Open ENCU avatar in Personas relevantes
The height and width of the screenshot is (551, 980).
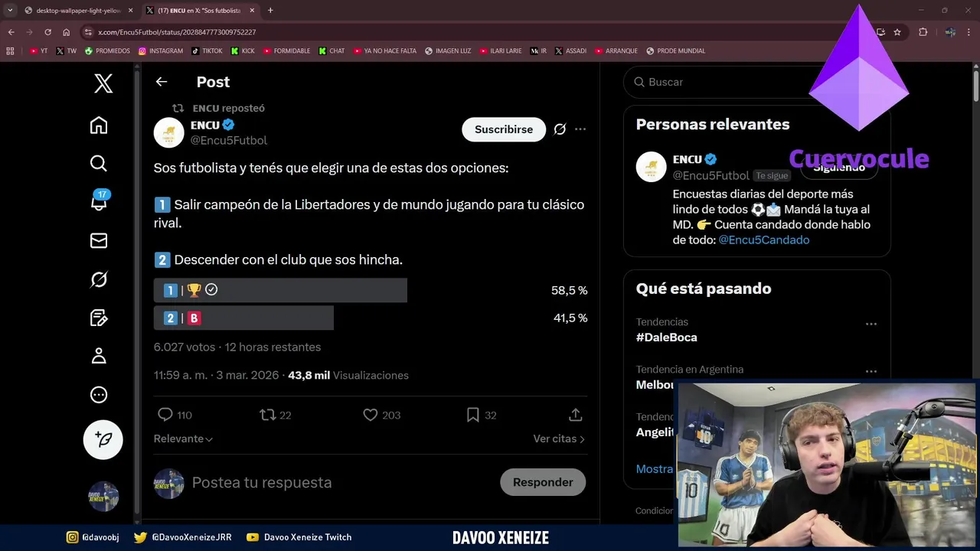651,167
